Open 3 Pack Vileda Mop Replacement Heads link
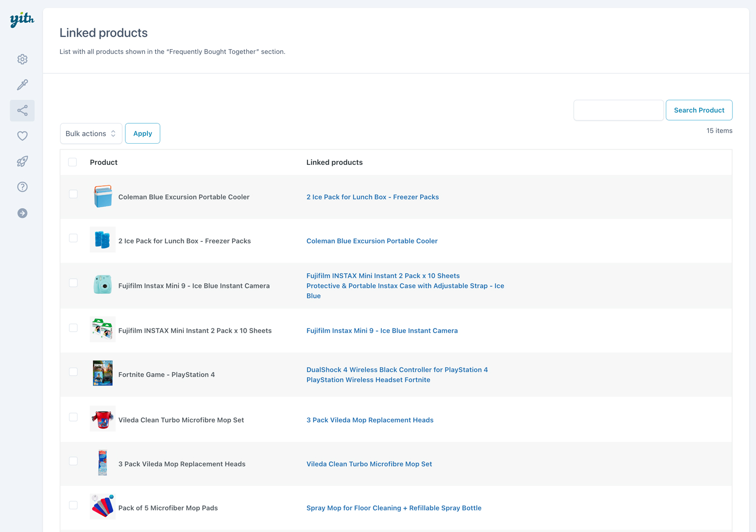 369,420
